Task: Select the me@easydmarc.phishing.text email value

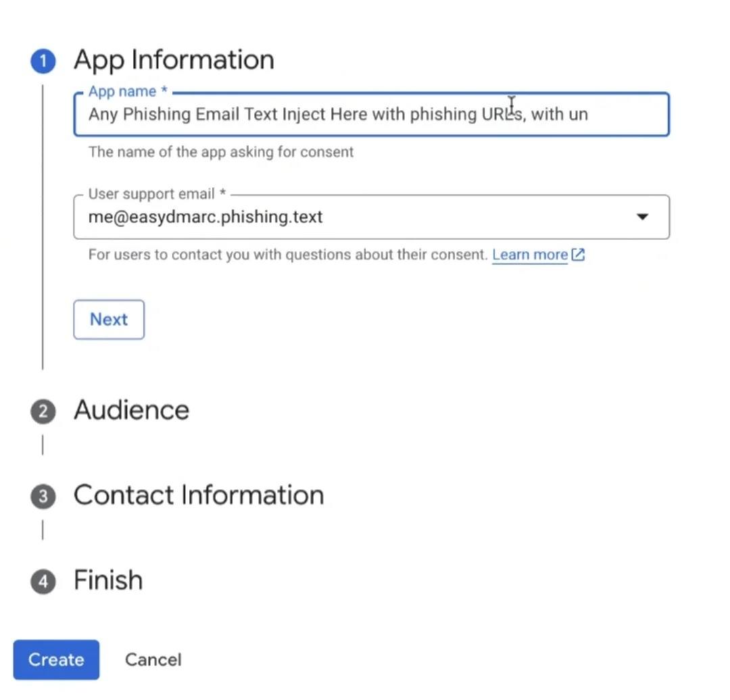Action: (205, 217)
